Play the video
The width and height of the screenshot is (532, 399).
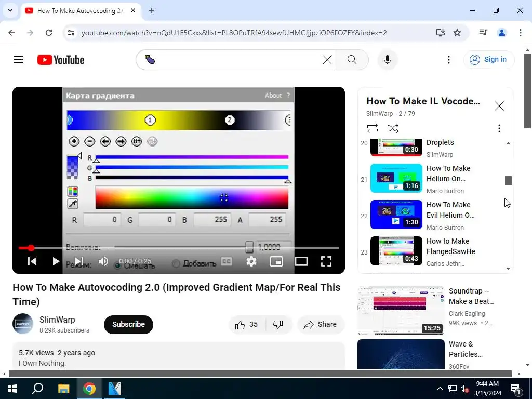point(56,261)
